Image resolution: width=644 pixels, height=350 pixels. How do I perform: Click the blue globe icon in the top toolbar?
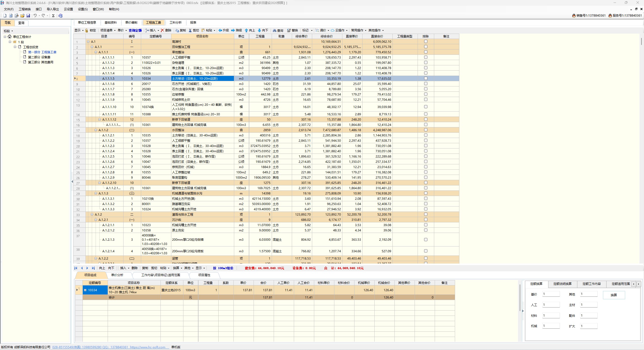[x=60, y=16]
